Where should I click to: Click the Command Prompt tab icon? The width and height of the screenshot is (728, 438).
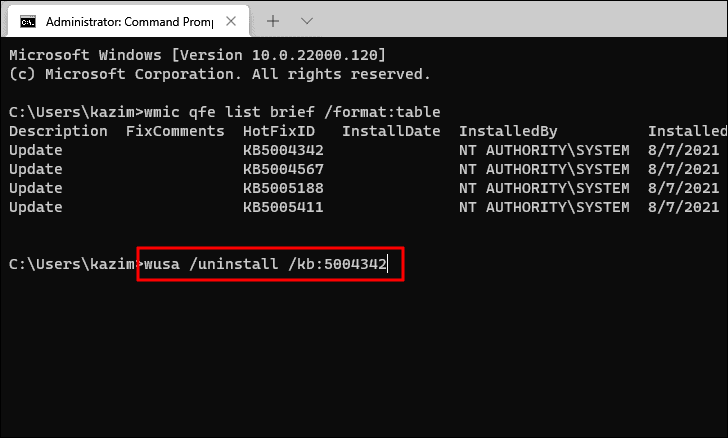(28, 22)
